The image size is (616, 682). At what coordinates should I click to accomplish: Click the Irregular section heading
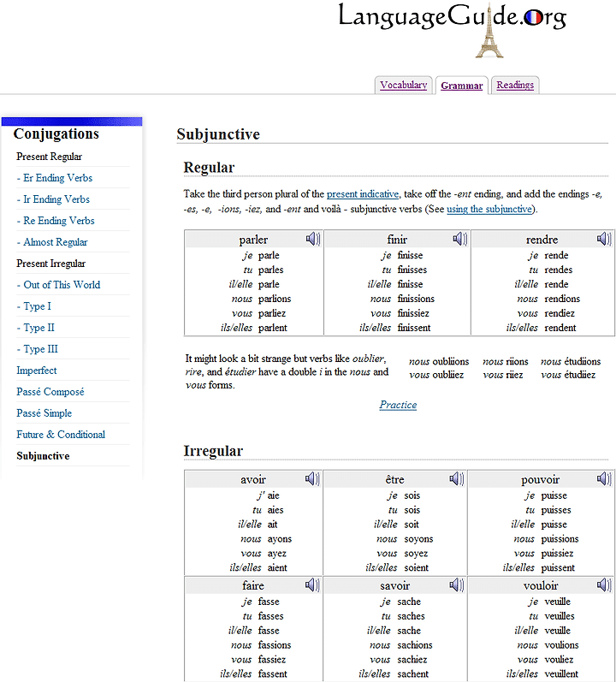(213, 451)
